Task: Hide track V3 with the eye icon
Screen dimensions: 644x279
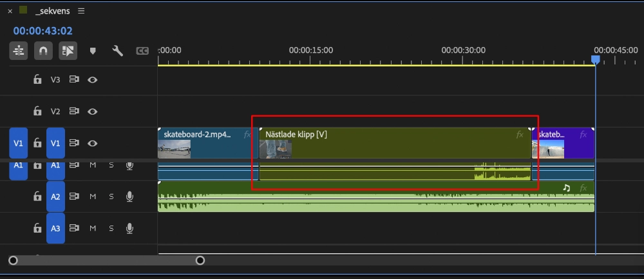Action: click(92, 80)
